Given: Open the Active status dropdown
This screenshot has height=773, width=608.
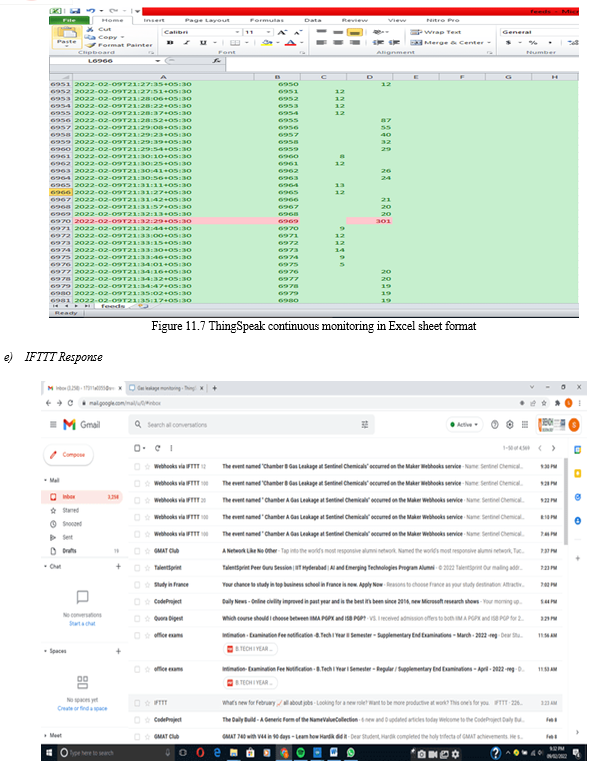Looking at the screenshot, I should [464, 424].
